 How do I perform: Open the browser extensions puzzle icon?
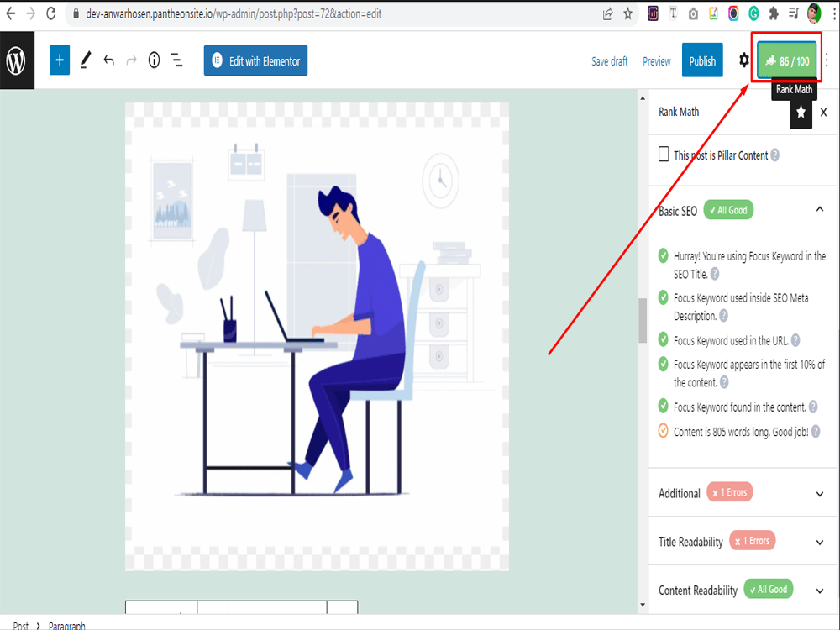point(774,14)
